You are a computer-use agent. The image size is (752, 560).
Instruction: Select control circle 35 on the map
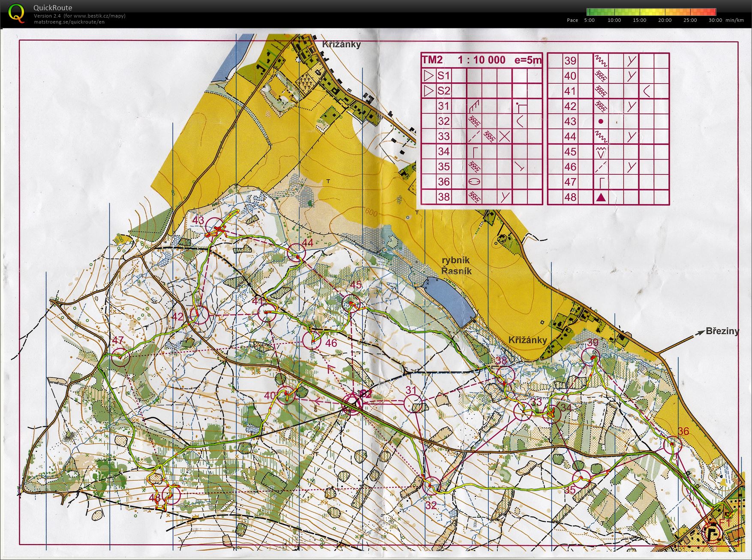point(581,479)
